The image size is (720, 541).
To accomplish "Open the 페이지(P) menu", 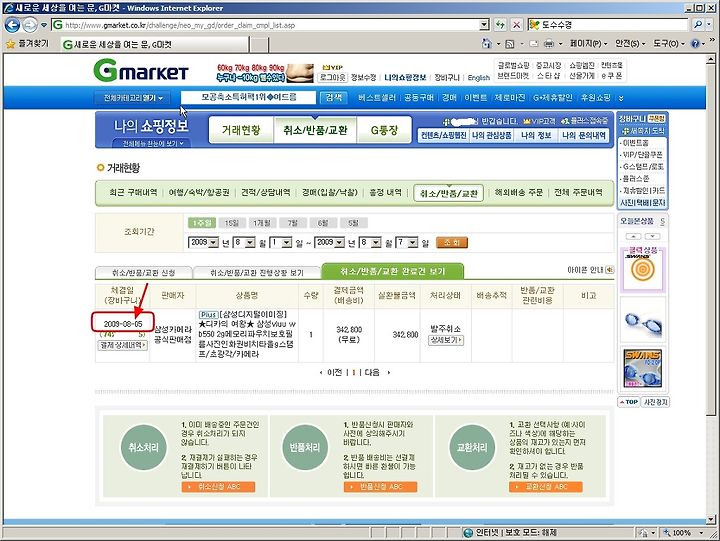I will pyautogui.click(x=588, y=44).
